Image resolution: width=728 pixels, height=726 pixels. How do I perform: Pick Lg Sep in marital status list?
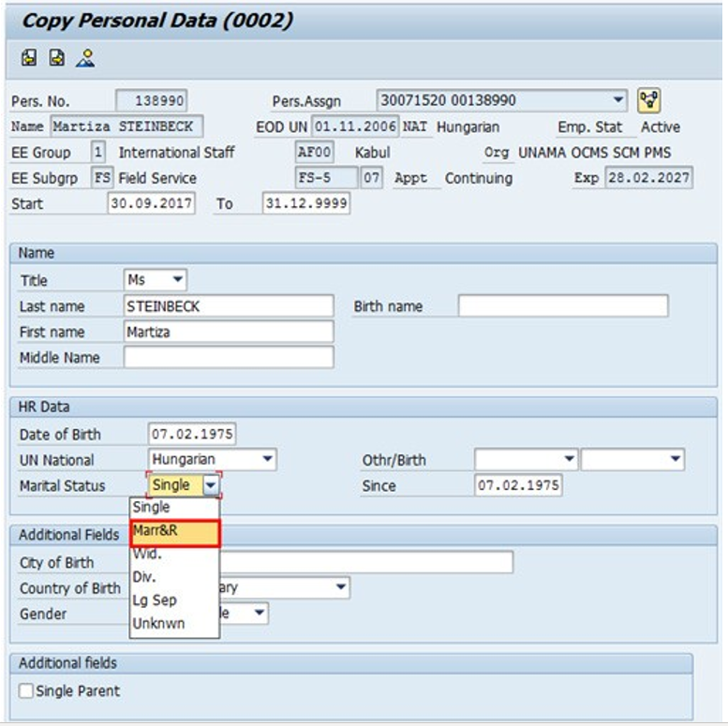coord(174,600)
